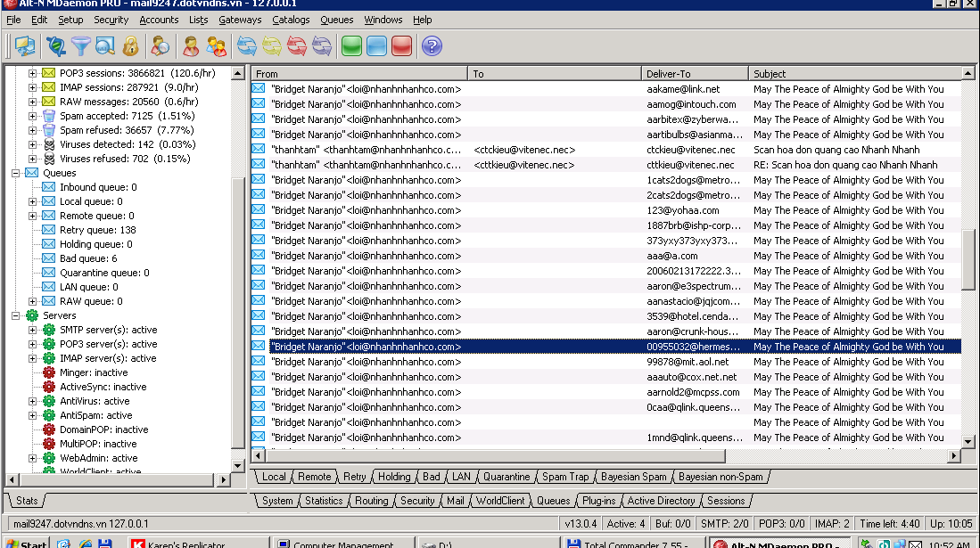980x548 pixels.
Task: Open the funnel filter toolbar icon
Action: pos(80,46)
